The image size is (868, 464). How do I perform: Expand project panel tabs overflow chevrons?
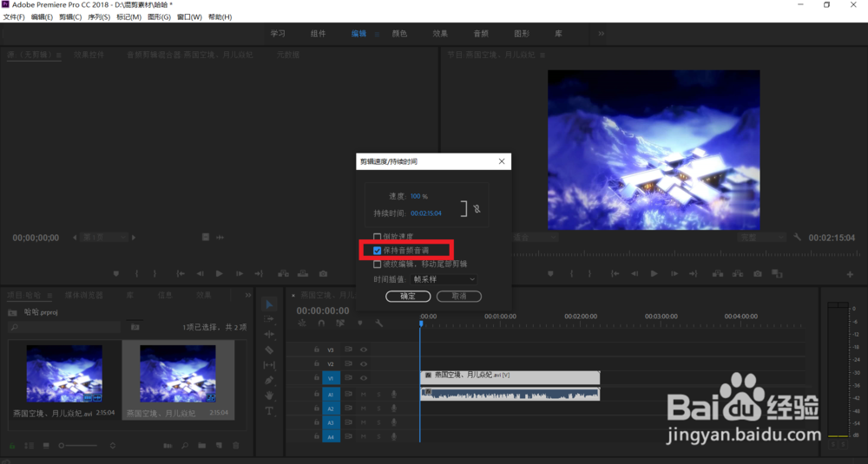click(248, 296)
